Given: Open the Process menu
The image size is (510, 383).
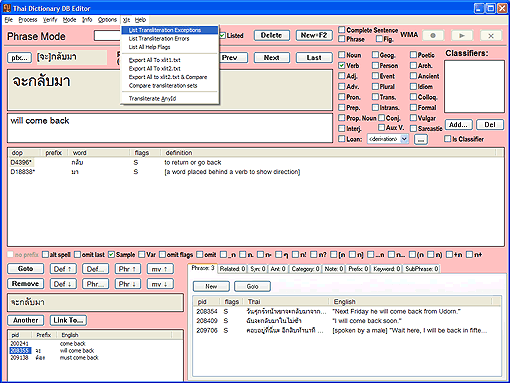Looking at the screenshot, I should [28, 20].
